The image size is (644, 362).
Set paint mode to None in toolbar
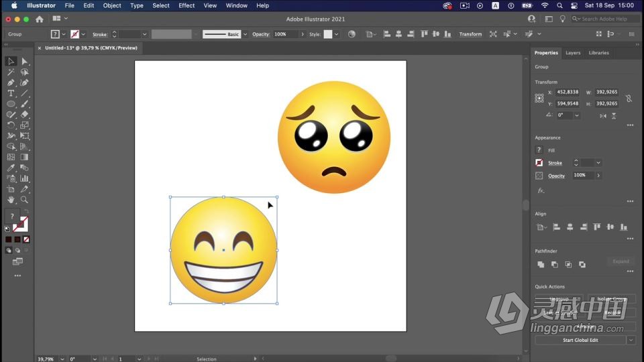coord(26,239)
